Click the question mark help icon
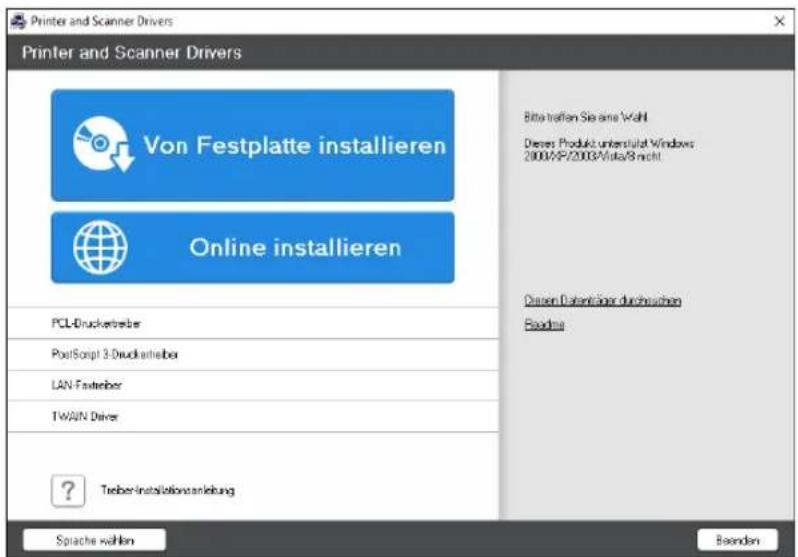This screenshot has width=798, height=557. click(x=68, y=491)
